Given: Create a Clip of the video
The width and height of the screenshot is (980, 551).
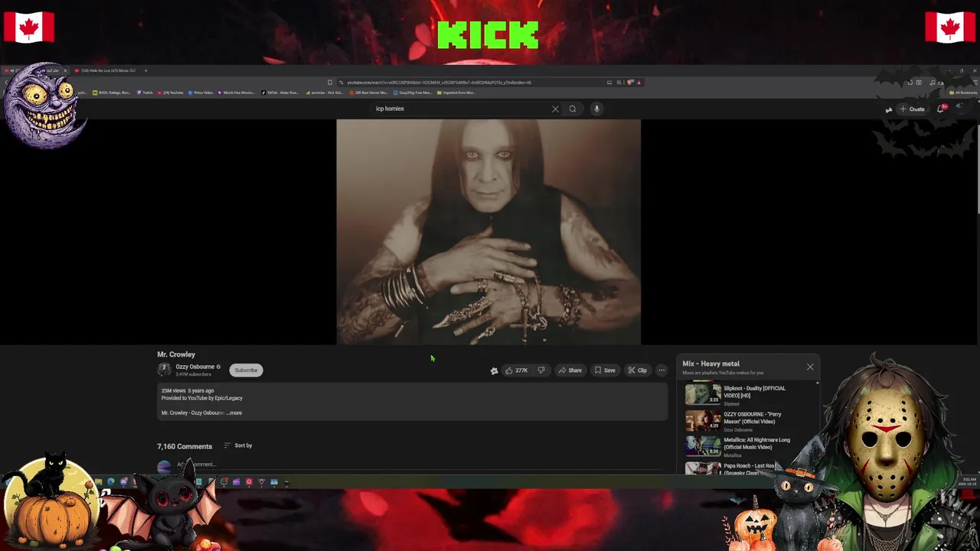Looking at the screenshot, I should tap(637, 370).
